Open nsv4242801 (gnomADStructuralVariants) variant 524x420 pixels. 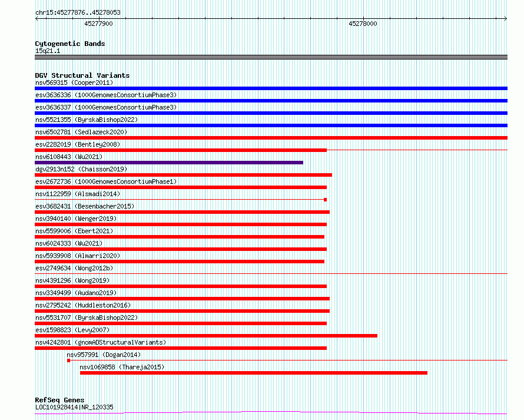[101, 342]
